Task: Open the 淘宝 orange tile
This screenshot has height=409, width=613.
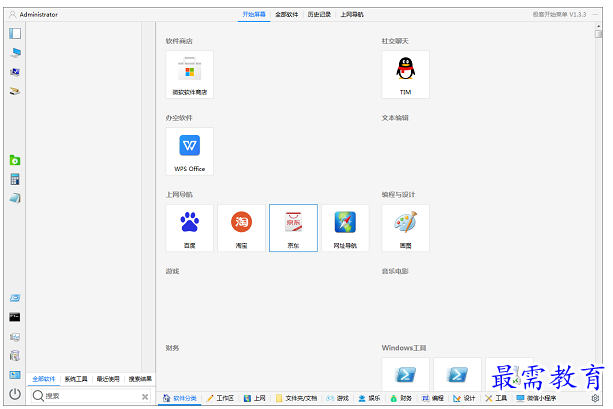Action: 241,228
